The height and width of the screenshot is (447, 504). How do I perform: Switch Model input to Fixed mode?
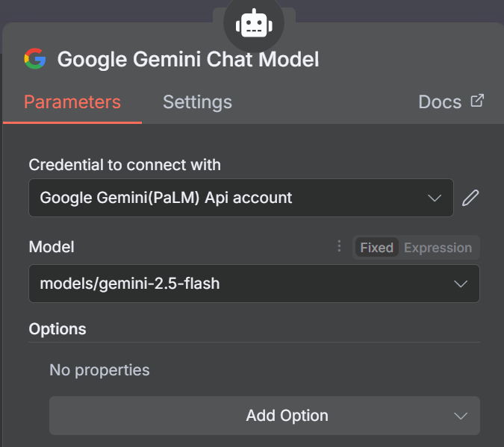pos(376,248)
